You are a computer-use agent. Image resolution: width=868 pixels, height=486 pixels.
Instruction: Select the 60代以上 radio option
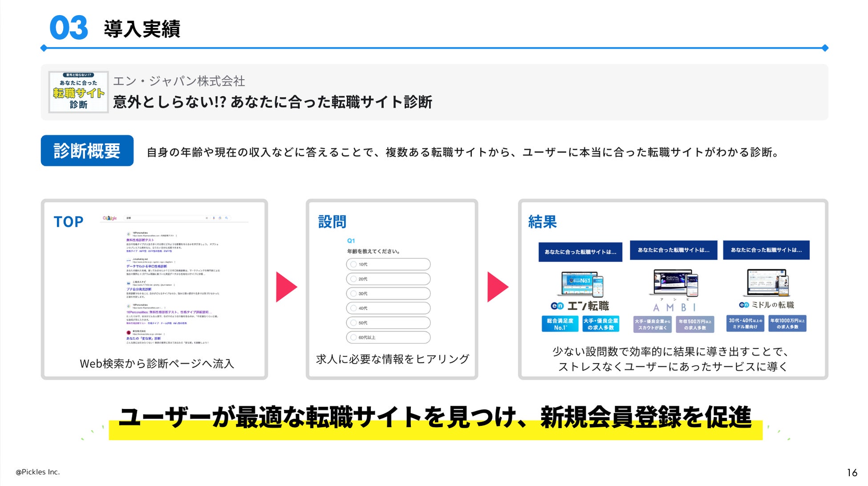(x=353, y=337)
